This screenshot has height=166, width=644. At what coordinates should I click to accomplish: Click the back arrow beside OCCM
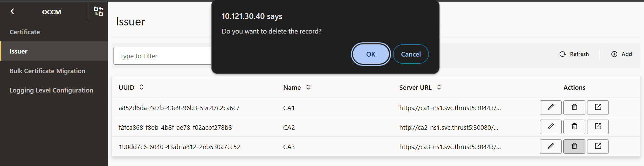tap(12, 11)
